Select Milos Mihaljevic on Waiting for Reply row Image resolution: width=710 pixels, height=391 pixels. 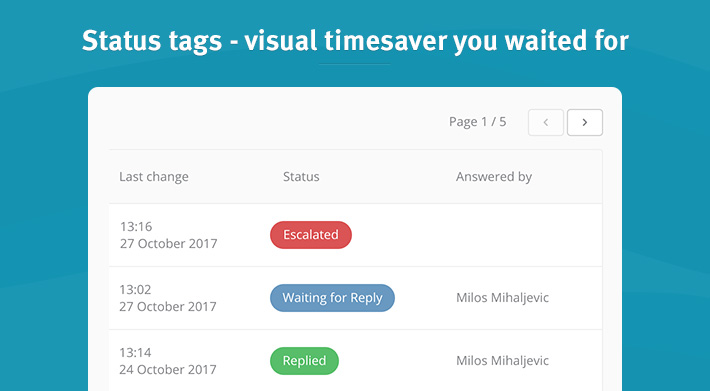pos(503,298)
